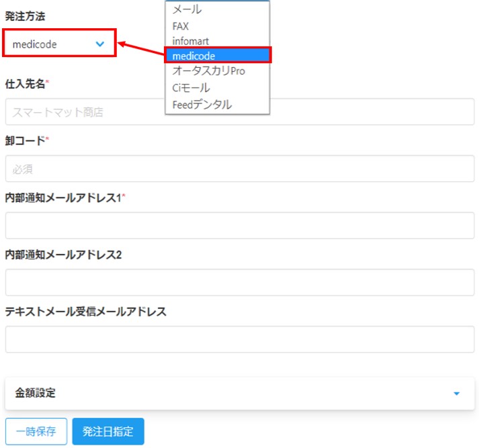Viewport: 479px width, 448px height.
Task: Focus the テキストメール受信メールアドレス field
Action: click(240, 339)
